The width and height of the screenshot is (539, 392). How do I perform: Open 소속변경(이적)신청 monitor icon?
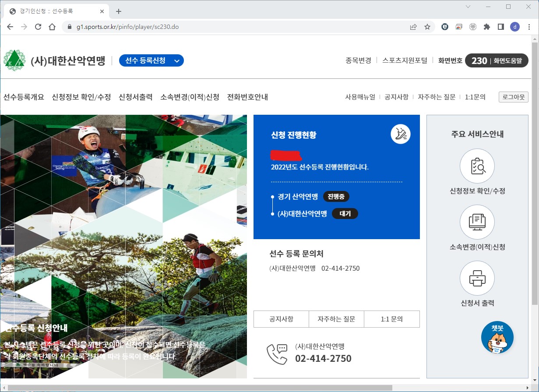click(477, 222)
